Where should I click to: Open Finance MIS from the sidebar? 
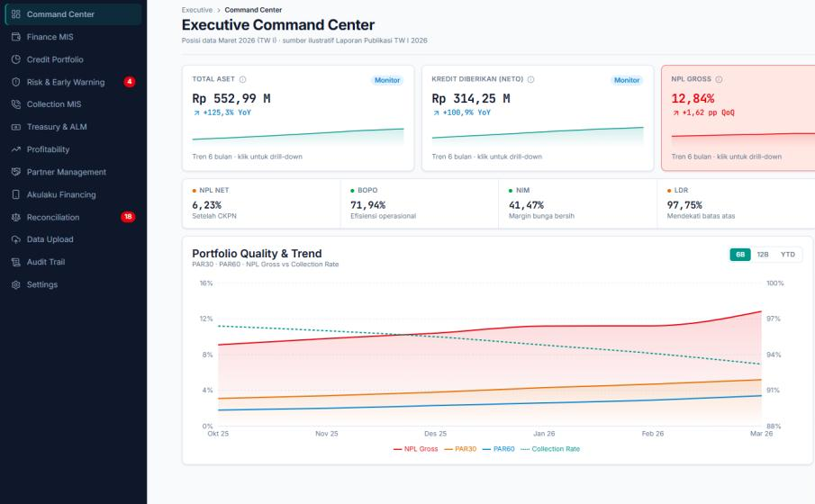point(73,37)
